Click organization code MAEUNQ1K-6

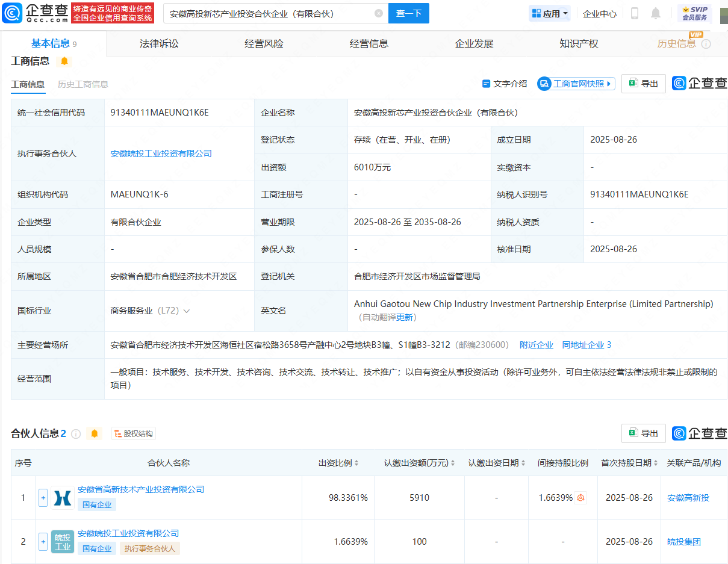click(x=140, y=194)
